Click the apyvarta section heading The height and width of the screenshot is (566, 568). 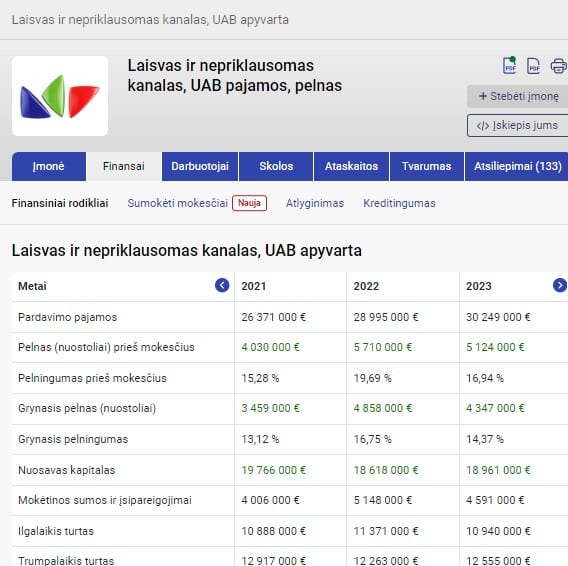[187, 251]
